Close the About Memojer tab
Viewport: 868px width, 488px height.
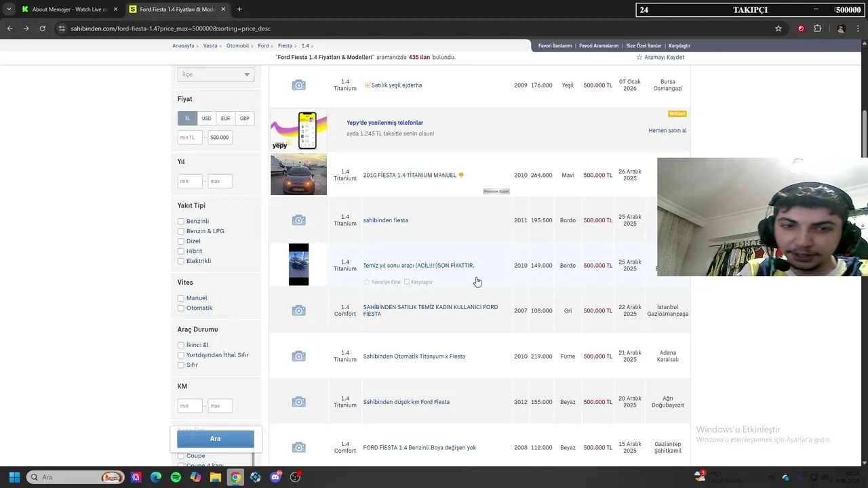(x=115, y=9)
